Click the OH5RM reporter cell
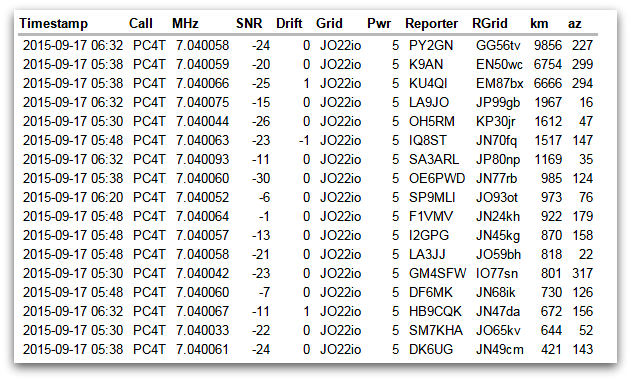 click(x=432, y=121)
